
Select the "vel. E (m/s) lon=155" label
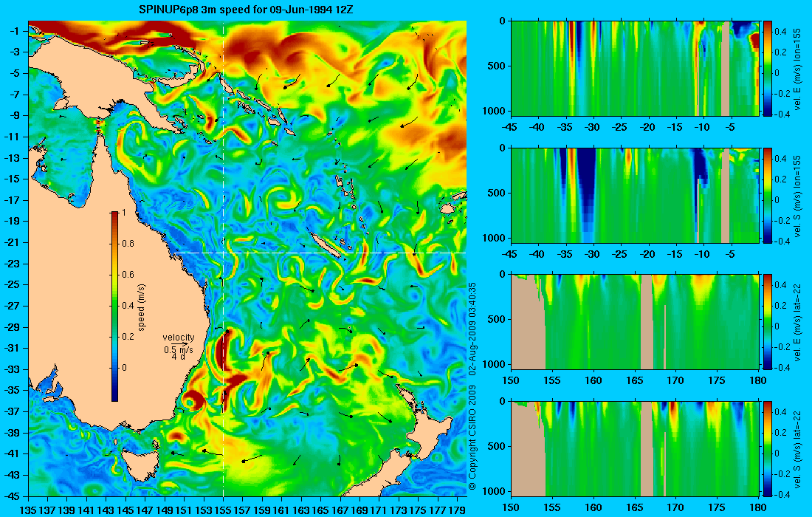click(798, 69)
